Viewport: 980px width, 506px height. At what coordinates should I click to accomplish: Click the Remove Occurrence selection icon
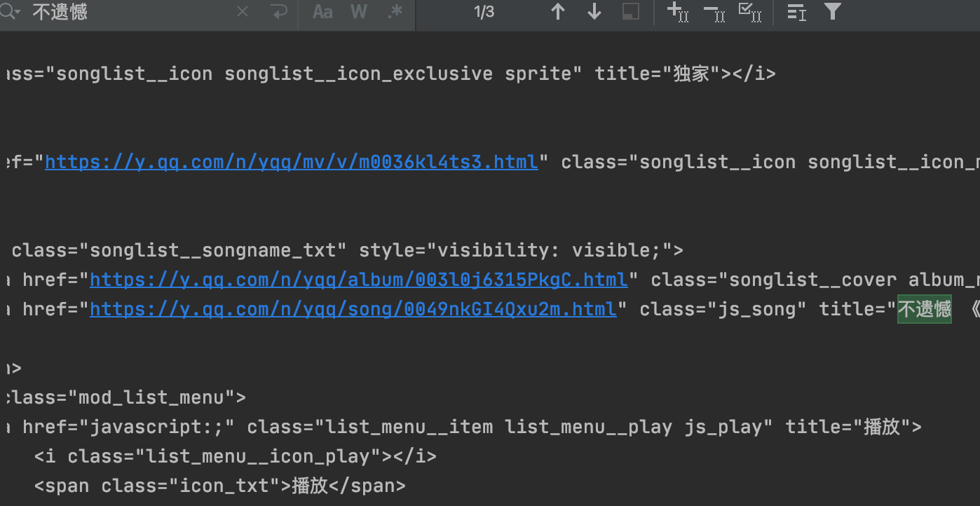[x=714, y=11]
